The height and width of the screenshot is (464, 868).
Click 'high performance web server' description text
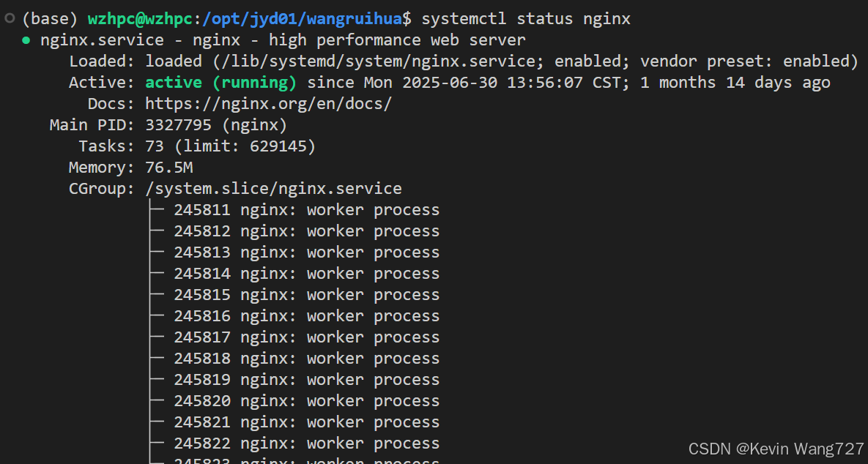397,40
